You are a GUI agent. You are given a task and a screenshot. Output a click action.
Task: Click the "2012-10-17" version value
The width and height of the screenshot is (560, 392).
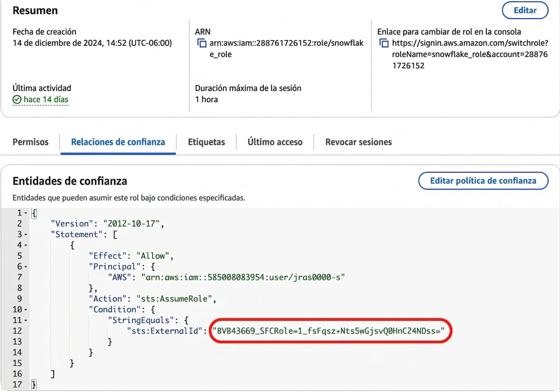(132, 224)
